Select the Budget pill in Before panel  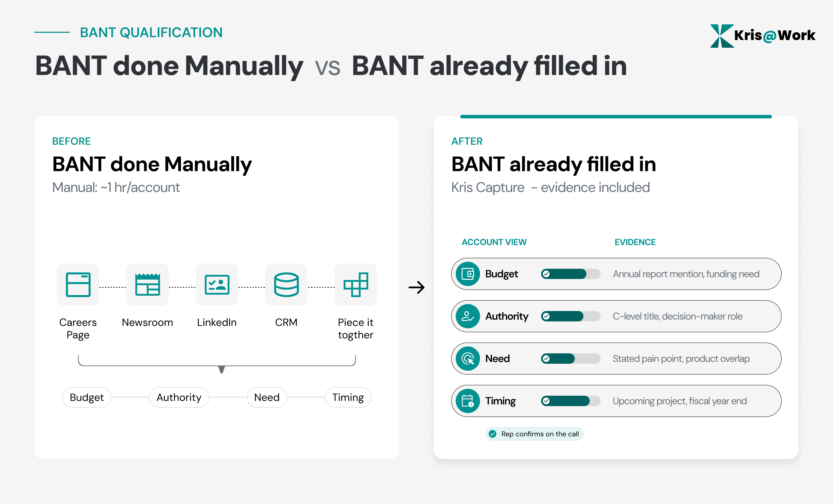(87, 397)
